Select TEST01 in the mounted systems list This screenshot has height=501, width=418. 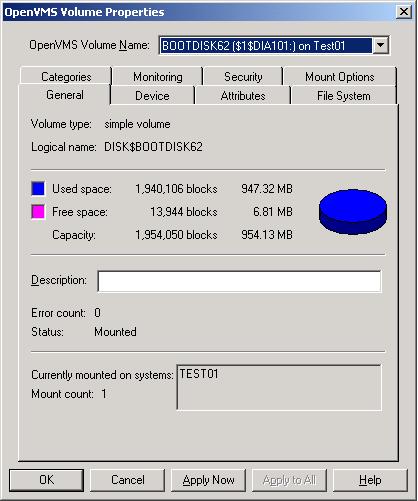coord(199,374)
